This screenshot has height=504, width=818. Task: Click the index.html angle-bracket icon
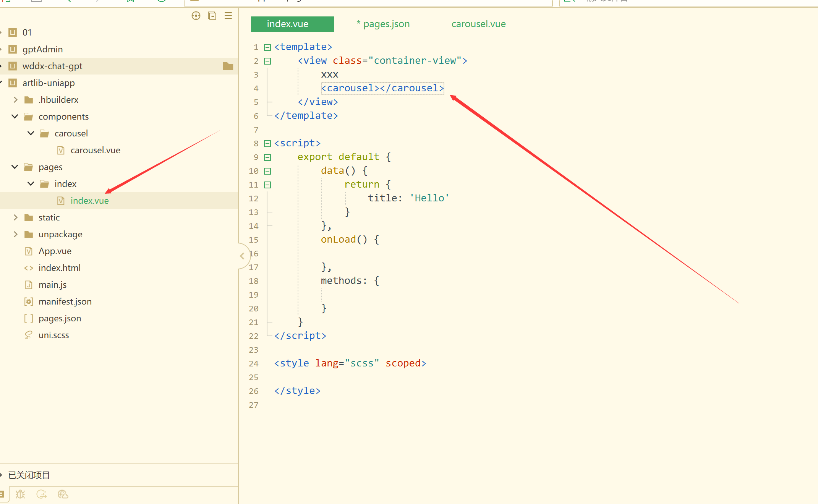(29, 268)
